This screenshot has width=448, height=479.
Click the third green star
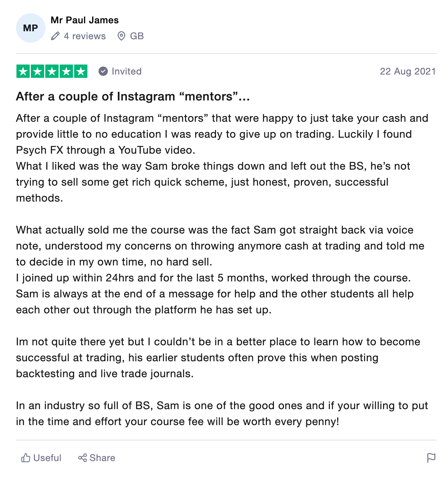[52, 72]
